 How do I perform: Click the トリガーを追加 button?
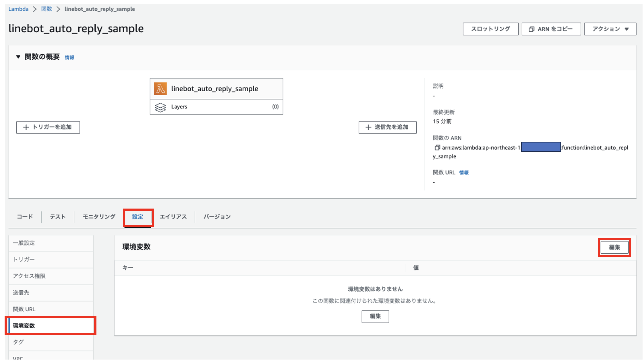pos(48,127)
